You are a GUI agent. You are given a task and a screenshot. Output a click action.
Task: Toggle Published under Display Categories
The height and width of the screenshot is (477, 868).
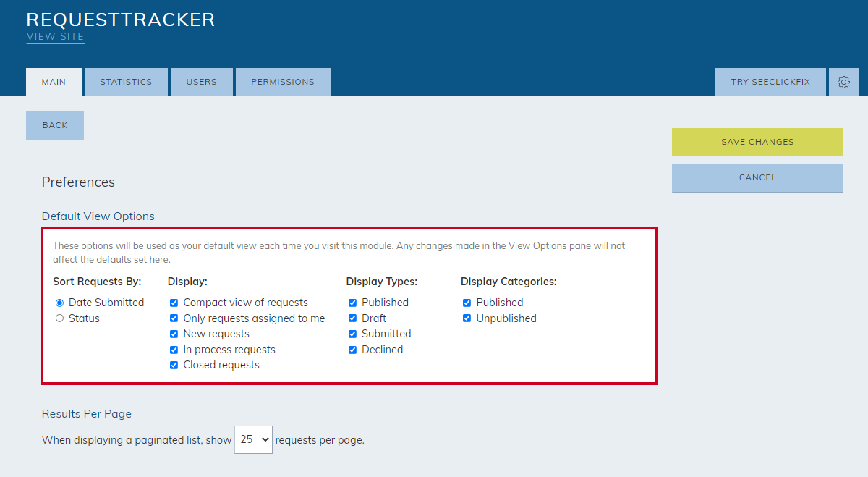pyautogui.click(x=467, y=303)
